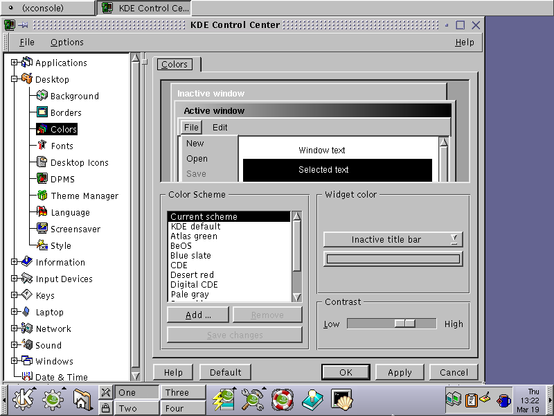Open the Background settings icon in Desktop tree
Screen dimensions: 554x416
[x=42, y=95]
